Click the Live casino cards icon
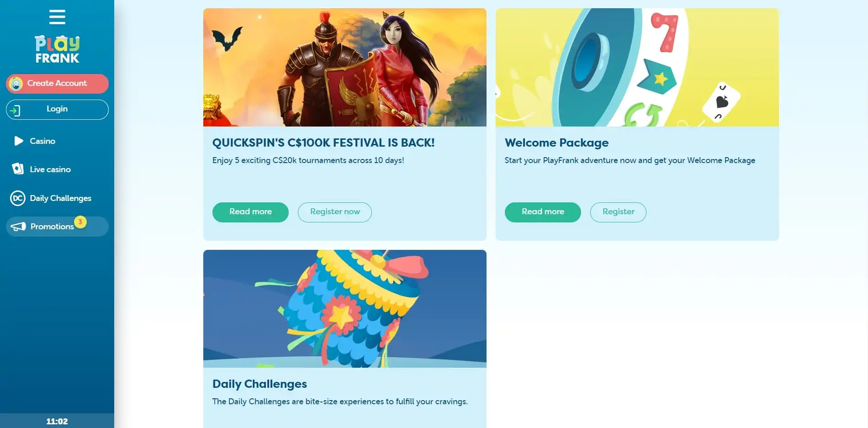This screenshot has width=868, height=428. coord(18,169)
